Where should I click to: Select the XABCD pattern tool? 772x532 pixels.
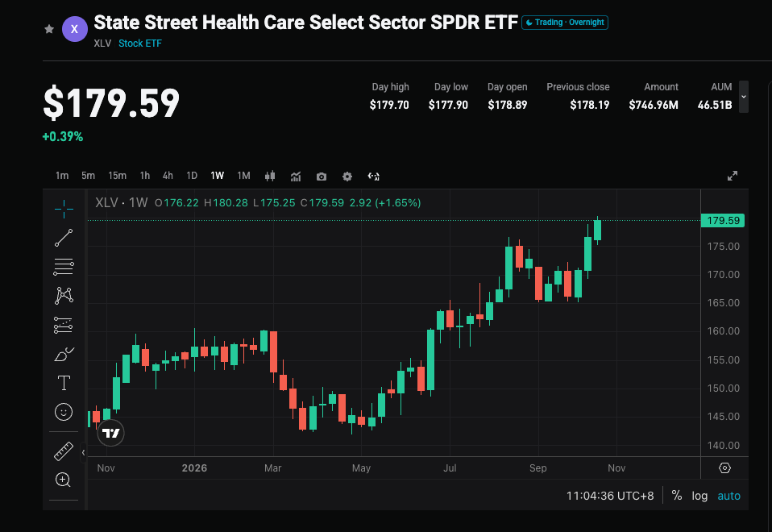(64, 296)
